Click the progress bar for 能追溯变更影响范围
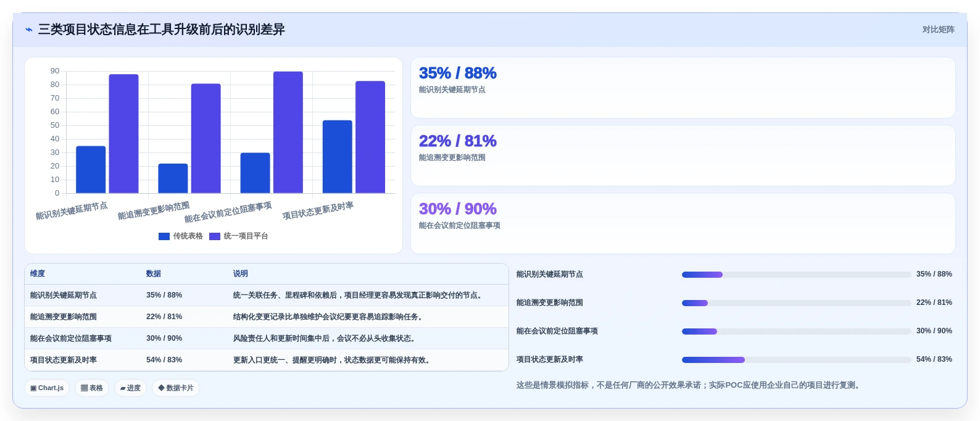This screenshot has height=421, width=980. [x=796, y=303]
